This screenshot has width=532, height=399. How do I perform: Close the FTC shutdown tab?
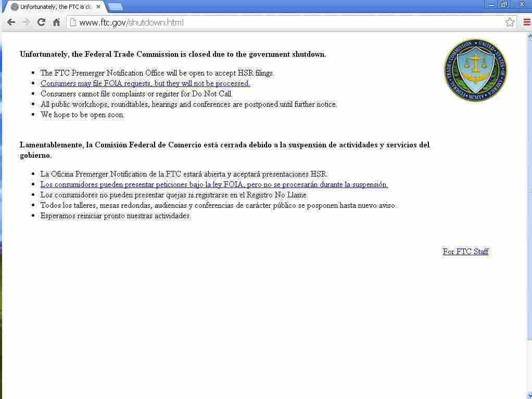[x=98, y=7]
